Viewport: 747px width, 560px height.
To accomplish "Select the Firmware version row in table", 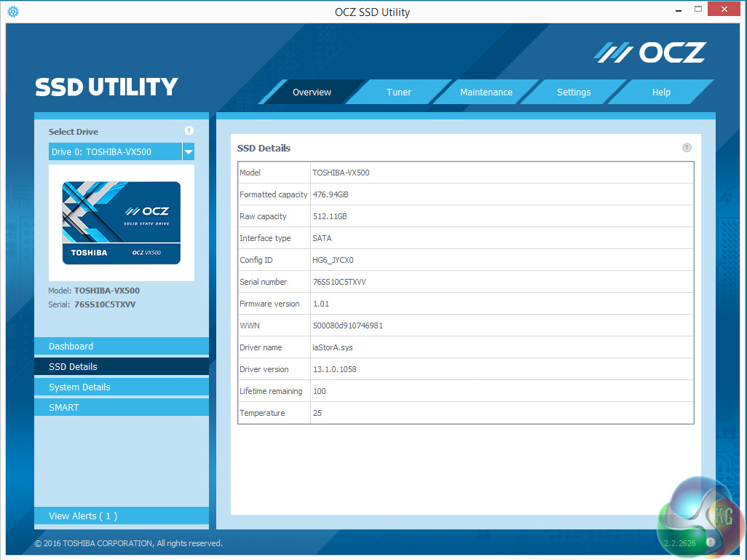I will (x=465, y=304).
